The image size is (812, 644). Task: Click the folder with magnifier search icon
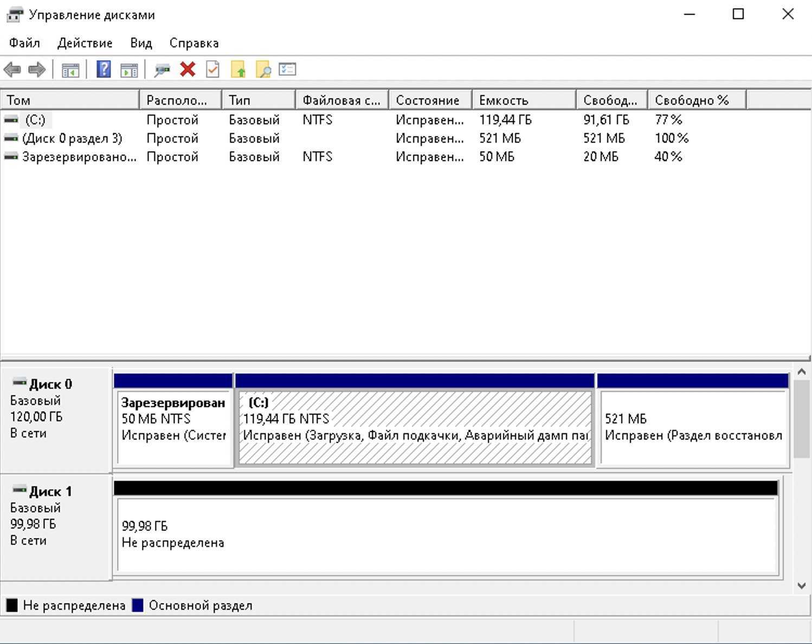pyautogui.click(x=263, y=69)
